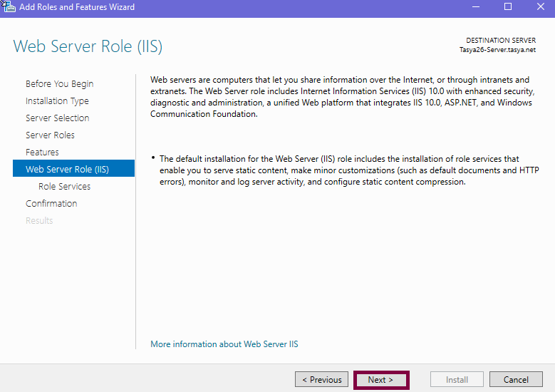Open More information about Web Server IIS
The image size is (555, 392).
(x=224, y=344)
